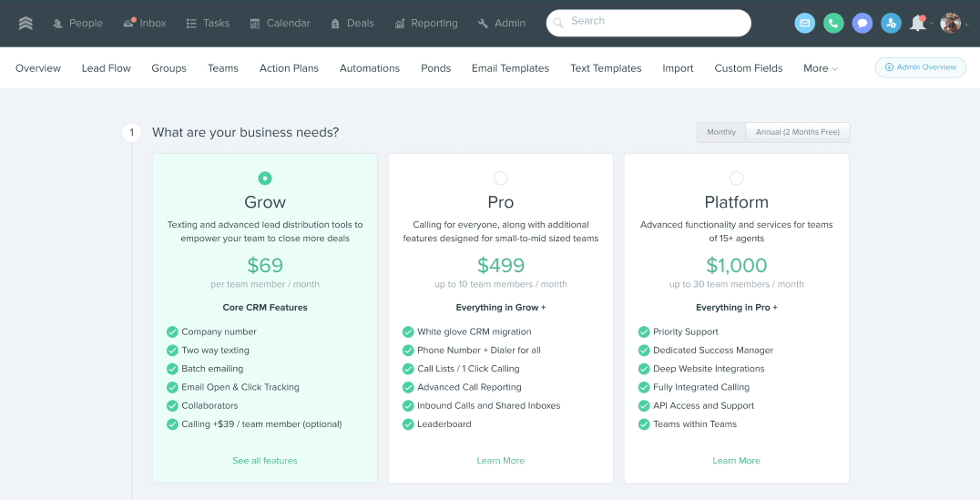Click the Admin Overview button
Viewport: 980px width, 500px height.
(920, 67)
